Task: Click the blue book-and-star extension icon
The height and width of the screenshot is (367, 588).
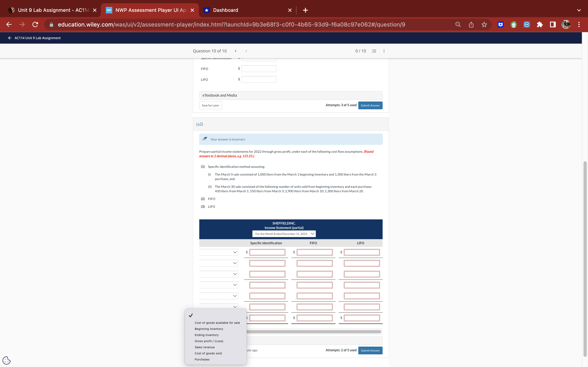Action: [x=501, y=24]
